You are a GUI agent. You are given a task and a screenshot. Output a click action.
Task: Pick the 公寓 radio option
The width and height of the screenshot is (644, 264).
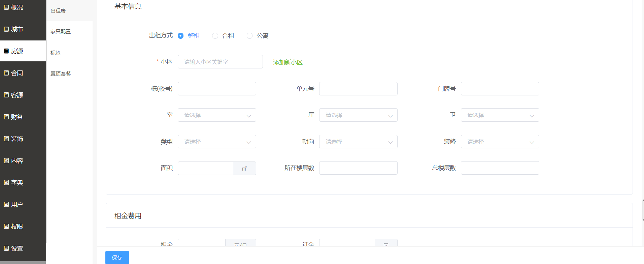pyautogui.click(x=249, y=36)
